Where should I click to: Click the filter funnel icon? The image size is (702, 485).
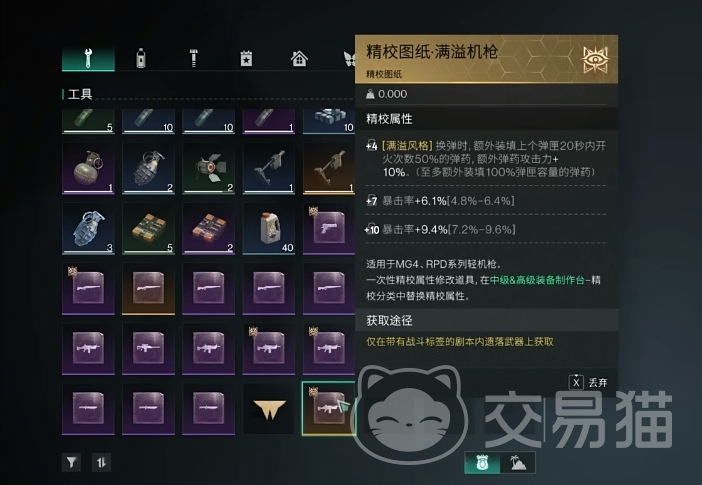click(x=71, y=462)
